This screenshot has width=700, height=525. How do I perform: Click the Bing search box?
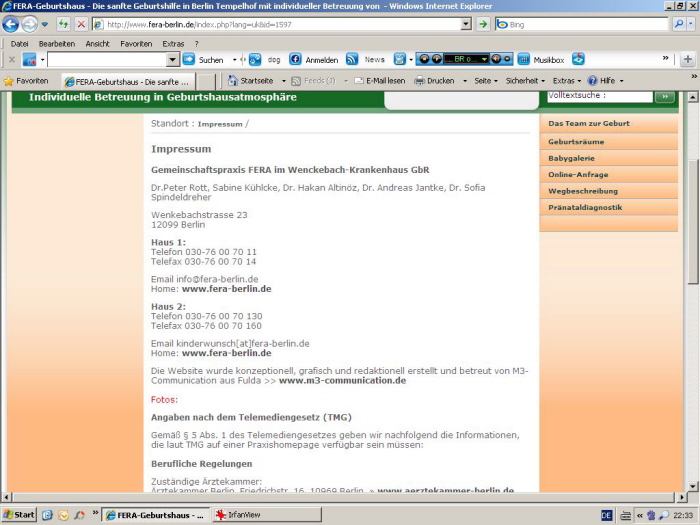582,24
